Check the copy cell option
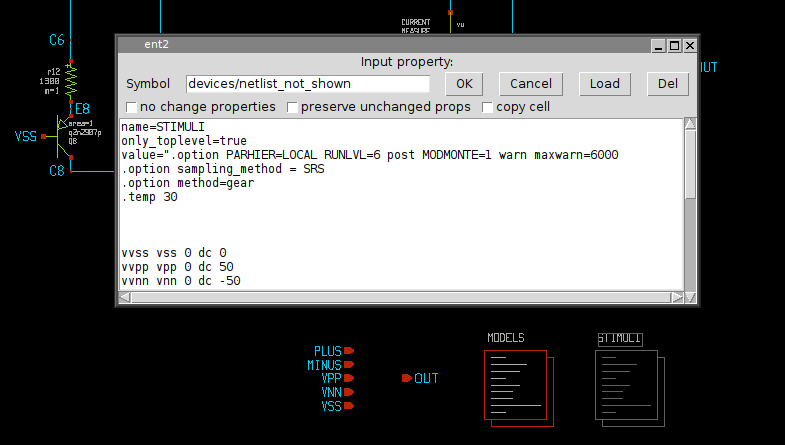The image size is (785, 445). 488,107
